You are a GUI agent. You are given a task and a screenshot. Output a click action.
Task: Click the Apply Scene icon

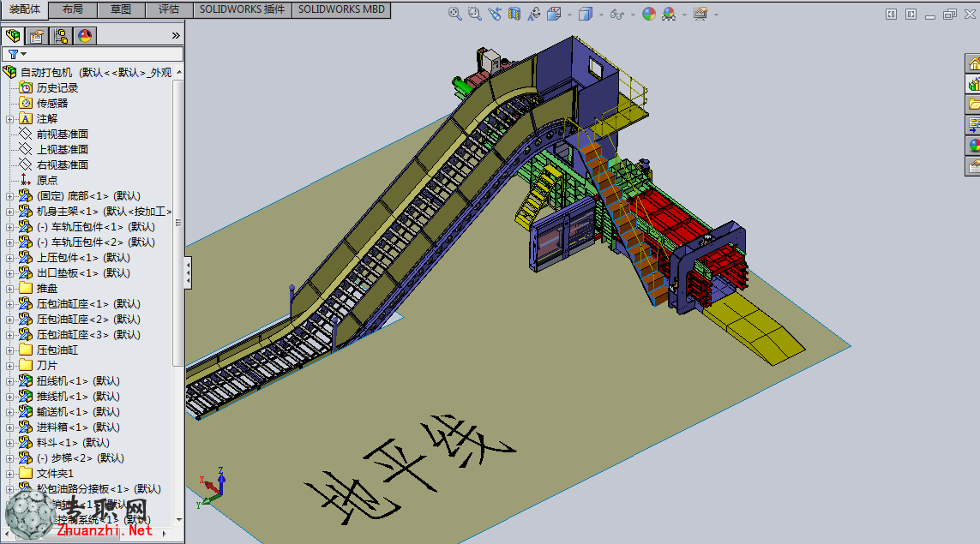[669, 14]
